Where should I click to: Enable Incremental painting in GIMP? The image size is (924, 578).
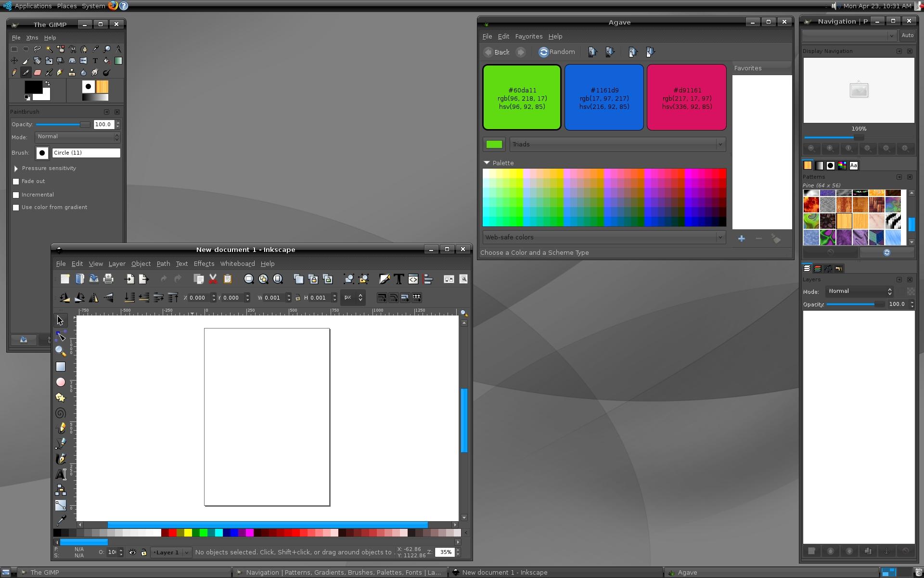pyautogui.click(x=16, y=195)
